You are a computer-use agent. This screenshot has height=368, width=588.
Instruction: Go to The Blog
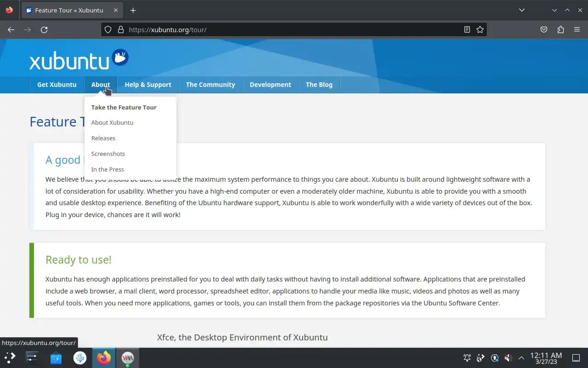319,85
